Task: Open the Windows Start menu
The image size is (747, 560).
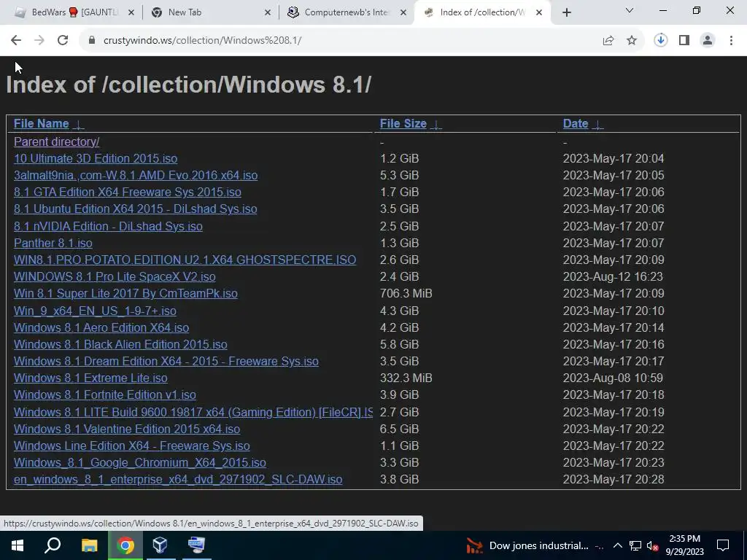Action: tap(18, 545)
